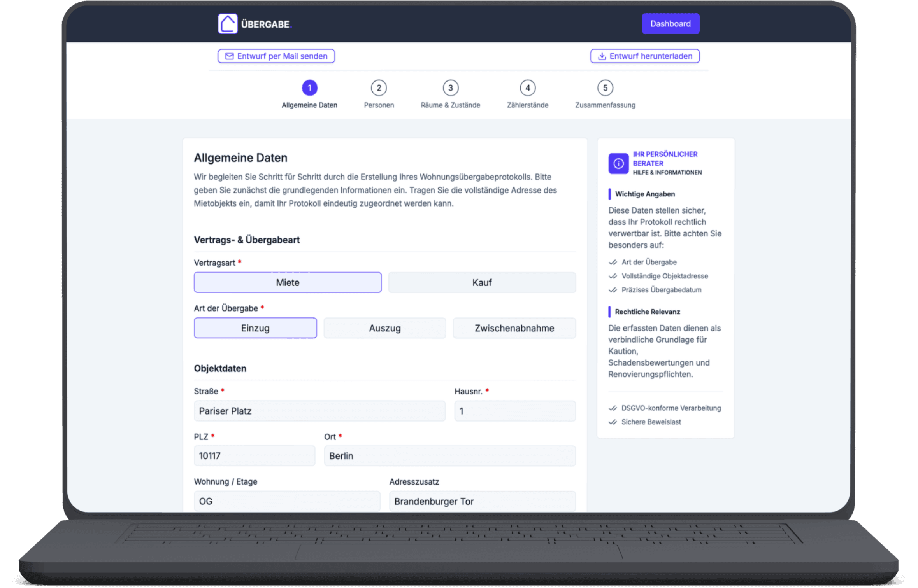The height and width of the screenshot is (588, 918).
Task: Go to step 5 Zusammenfassung circle
Action: pyautogui.click(x=605, y=88)
